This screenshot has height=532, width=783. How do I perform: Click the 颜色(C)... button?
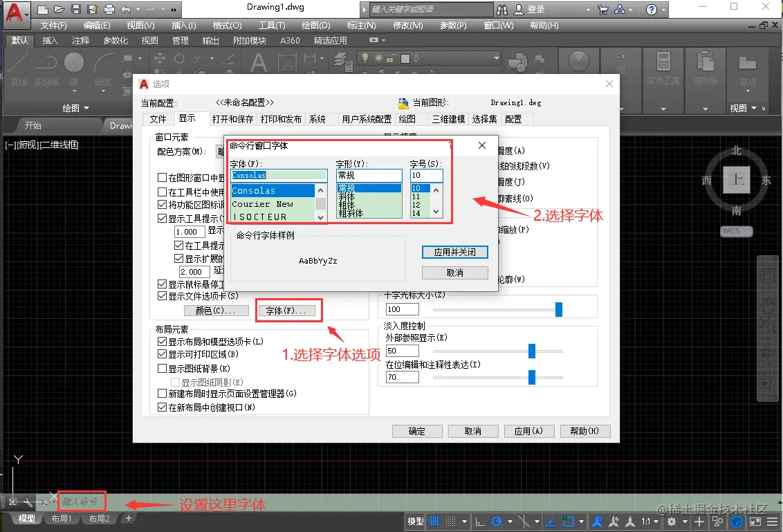tap(216, 311)
